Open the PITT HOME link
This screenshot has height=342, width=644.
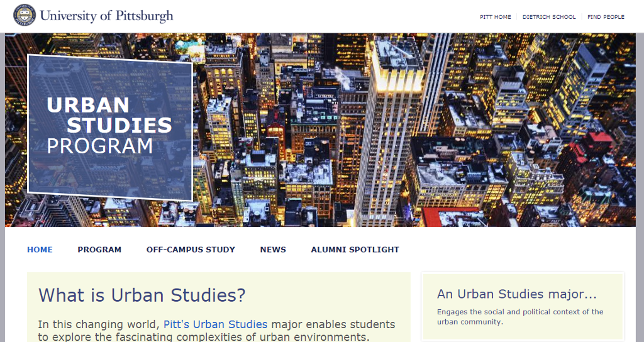point(495,17)
